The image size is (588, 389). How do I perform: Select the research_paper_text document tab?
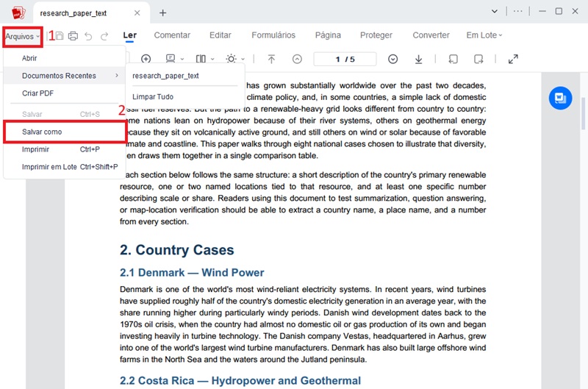[x=91, y=13]
